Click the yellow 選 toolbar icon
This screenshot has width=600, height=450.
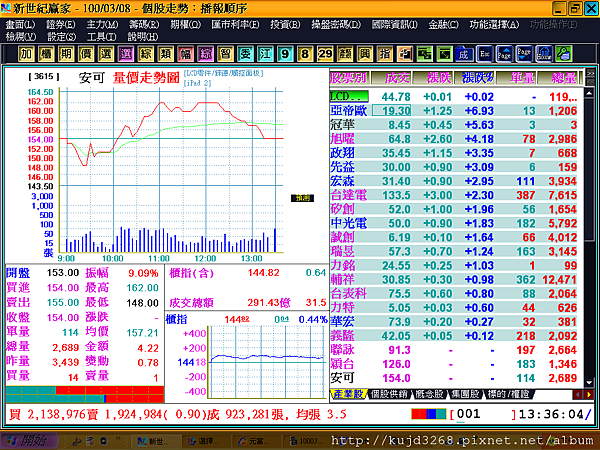click(x=106, y=54)
